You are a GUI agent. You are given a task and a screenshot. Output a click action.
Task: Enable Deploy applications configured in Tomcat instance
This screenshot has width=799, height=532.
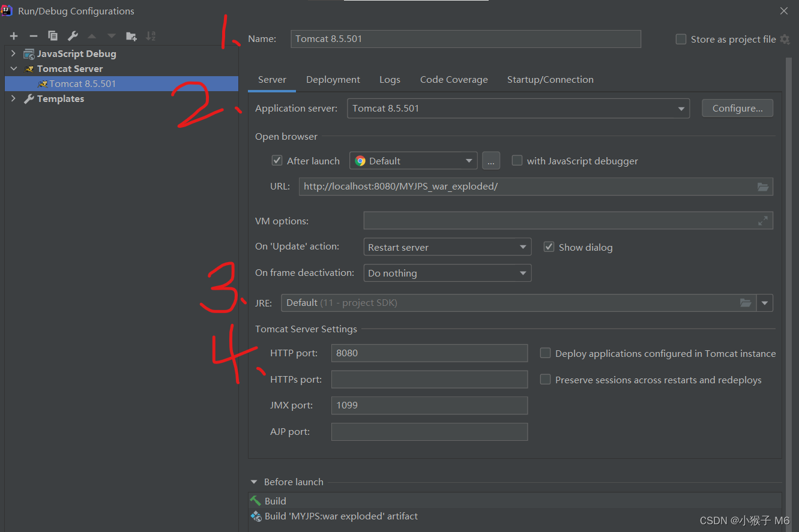[545, 353]
